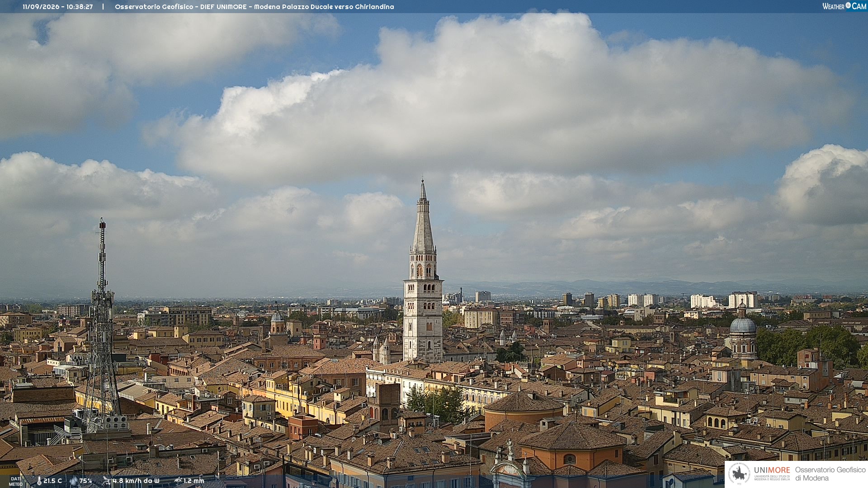Click the UNIMORE university seal emblem
868x488 pixels.
[740, 474]
